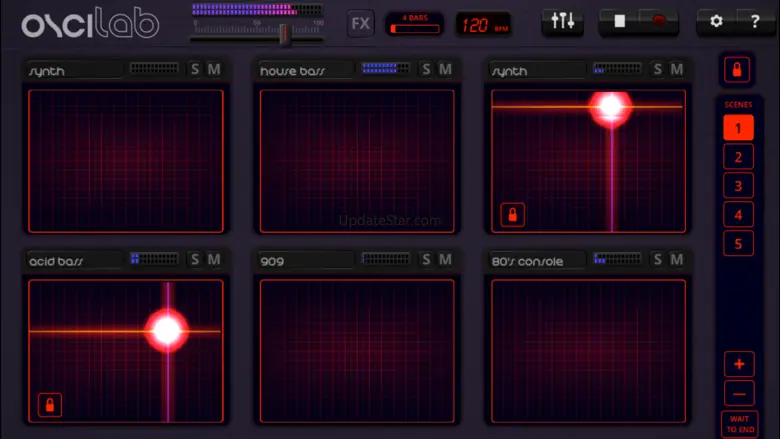This screenshot has height=439, width=780.
Task: Click the master volume slider handle
Action: [x=284, y=35]
